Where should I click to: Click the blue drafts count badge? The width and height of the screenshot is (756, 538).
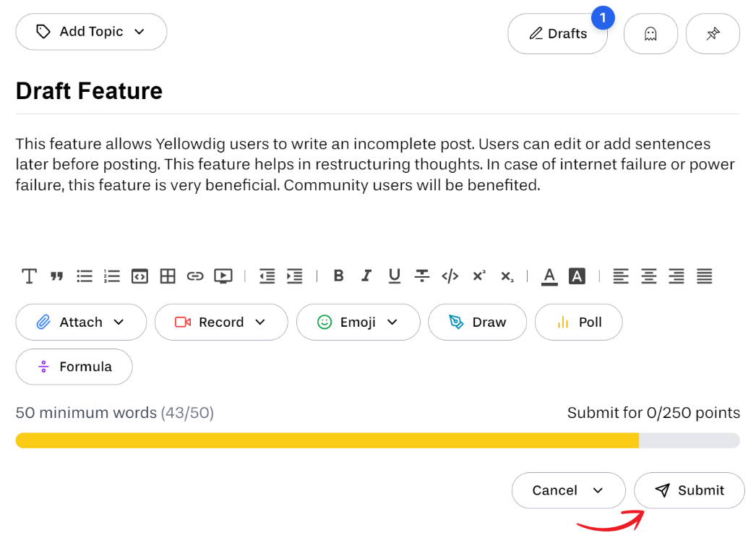pyautogui.click(x=603, y=18)
